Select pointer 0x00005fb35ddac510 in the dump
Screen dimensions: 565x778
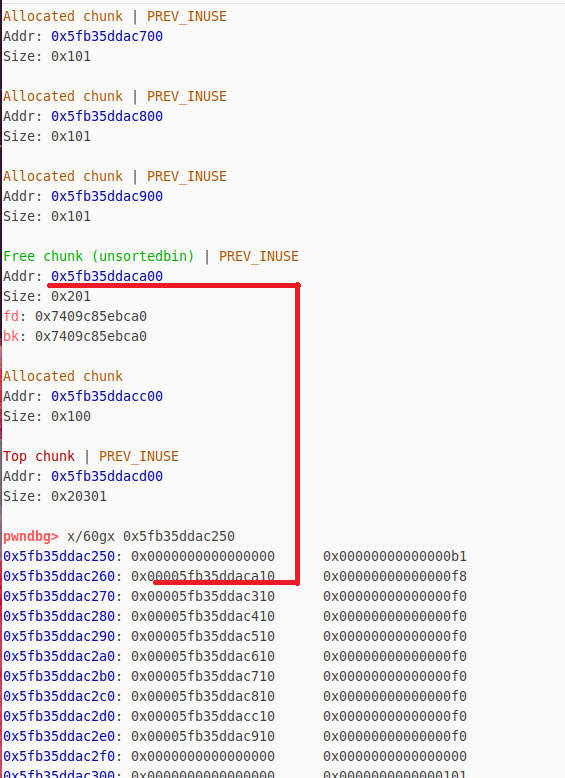point(203,636)
